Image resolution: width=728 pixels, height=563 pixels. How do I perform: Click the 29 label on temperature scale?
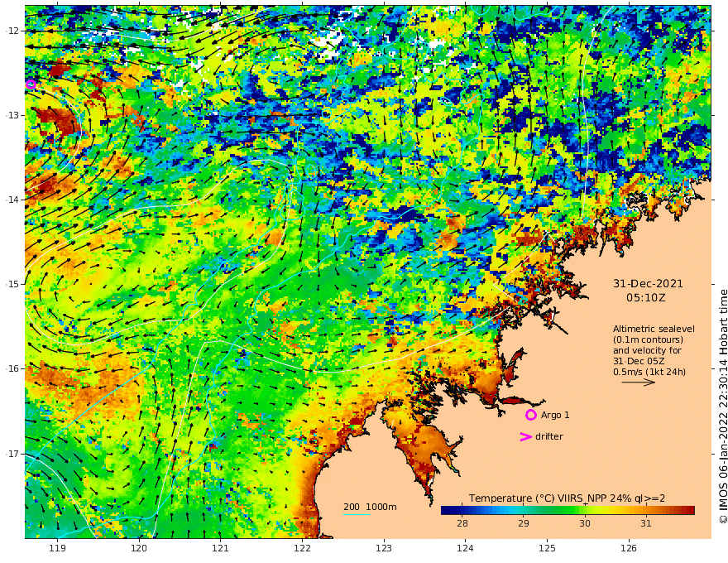523,523
